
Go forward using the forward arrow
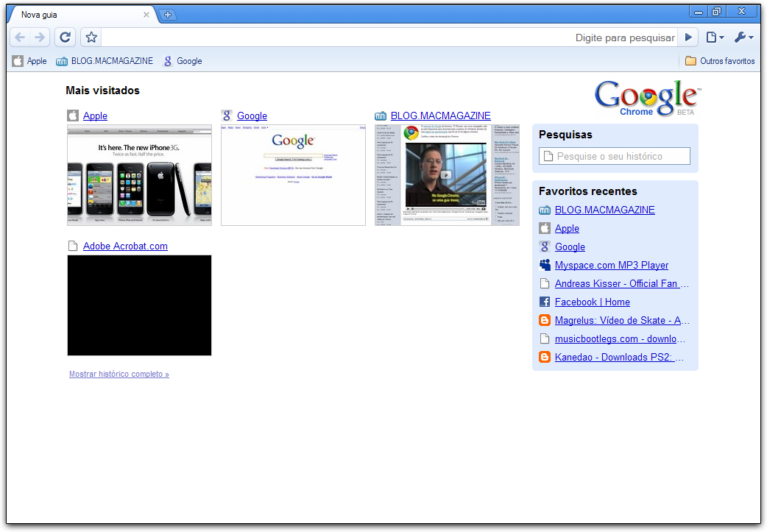(x=40, y=38)
